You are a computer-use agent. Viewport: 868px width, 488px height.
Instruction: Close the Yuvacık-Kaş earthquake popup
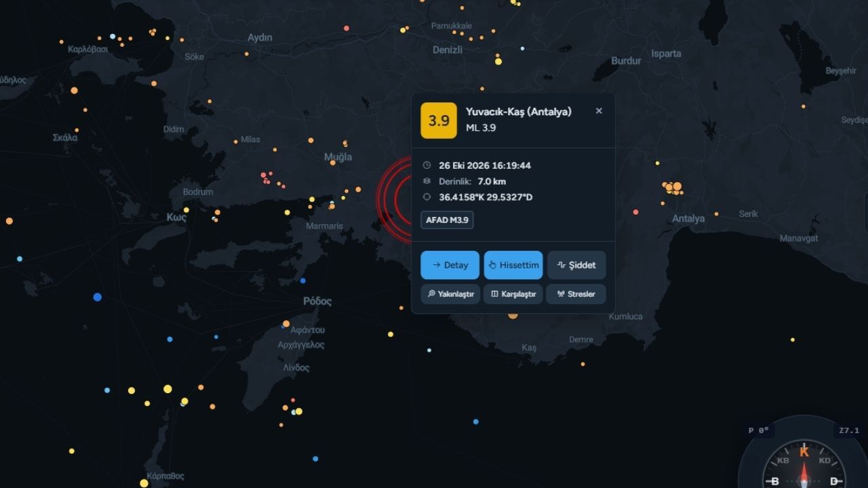point(599,111)
